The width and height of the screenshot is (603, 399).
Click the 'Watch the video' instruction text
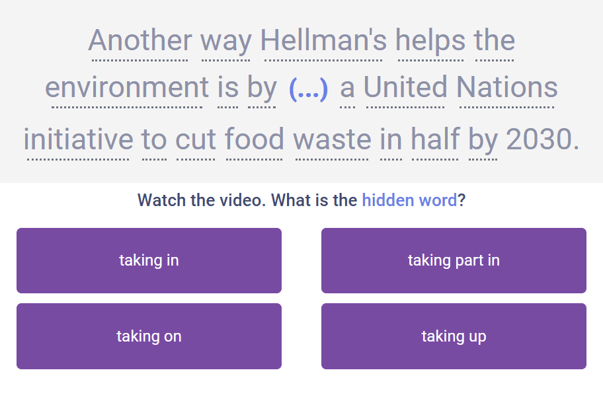click(x=202, y=200)
